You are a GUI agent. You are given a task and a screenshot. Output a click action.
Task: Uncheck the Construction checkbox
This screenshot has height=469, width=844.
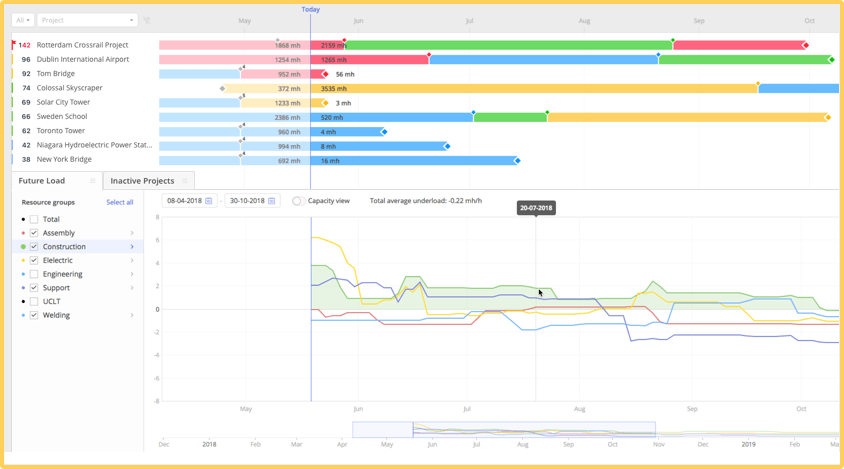[34, 247]
